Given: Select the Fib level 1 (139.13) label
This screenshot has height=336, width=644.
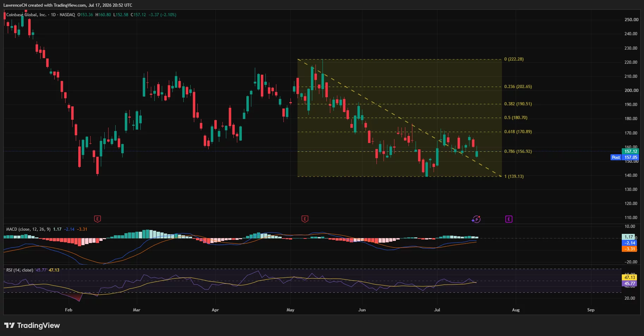Looking at the screenshot, I should pyautogui.click(x=514, y=176).
